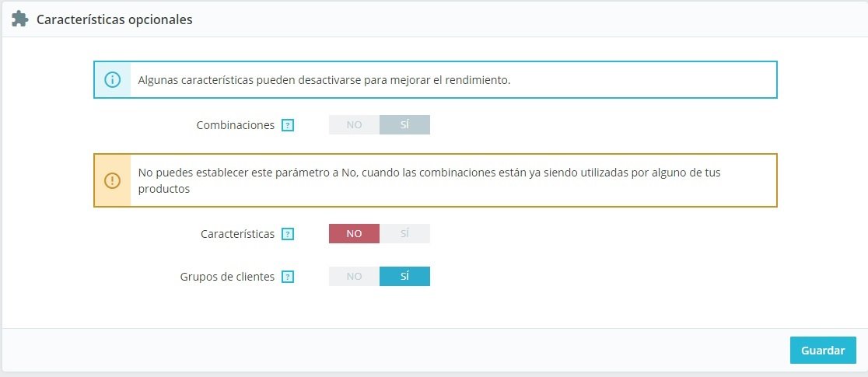Click the Grupos de clientes label
868x377 pixels.
[227, 277]
